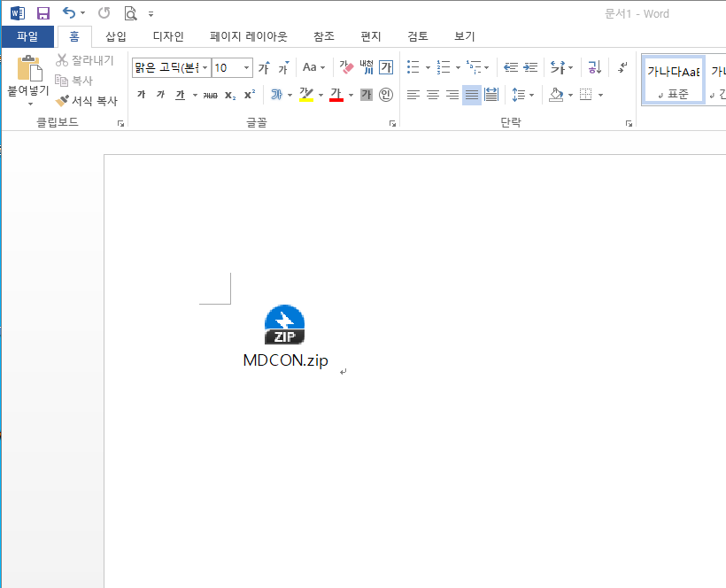Open the 참조 ribbon tab
The height and width of the screenshot is (588, 726).
(x=324, y=36)
